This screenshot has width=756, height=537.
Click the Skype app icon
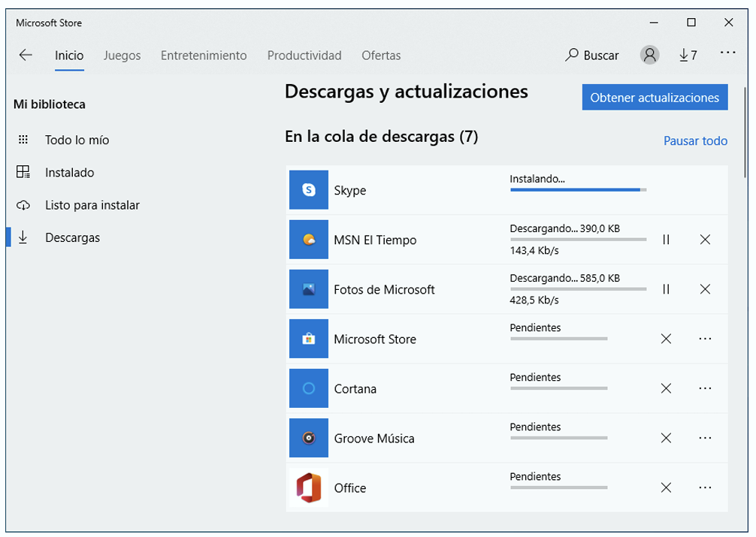click(309, 190)
